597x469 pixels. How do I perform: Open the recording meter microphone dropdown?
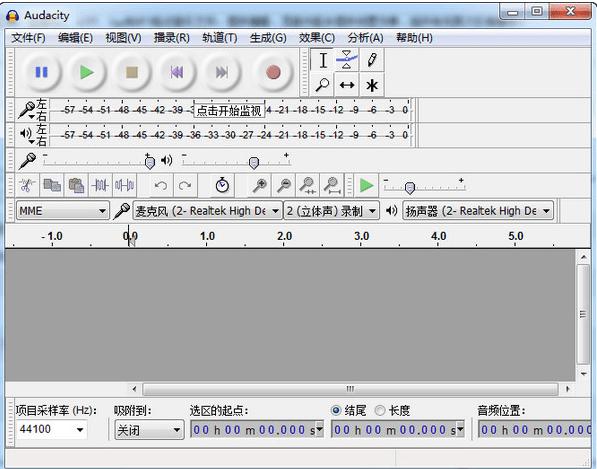pyautogui.click(x=28, y=110)
